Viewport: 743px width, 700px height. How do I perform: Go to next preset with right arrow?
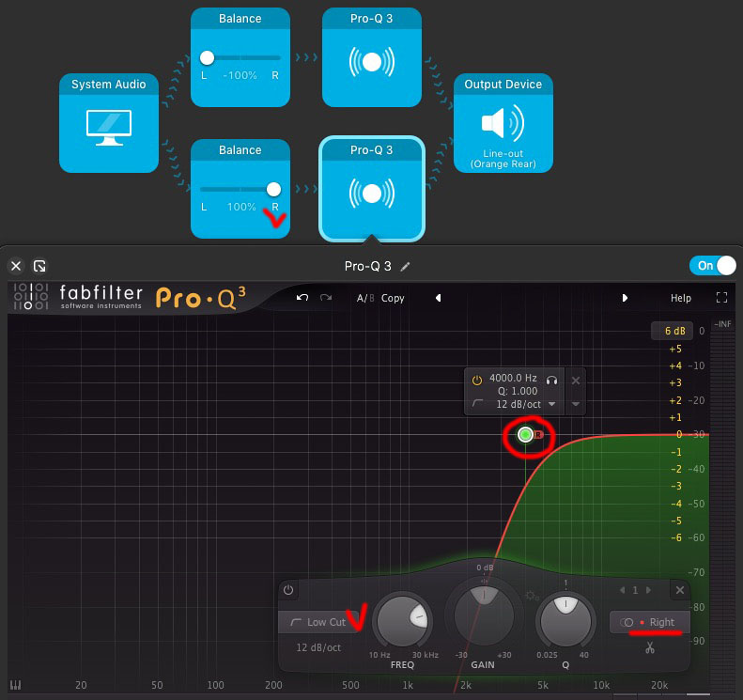point(625,298)
